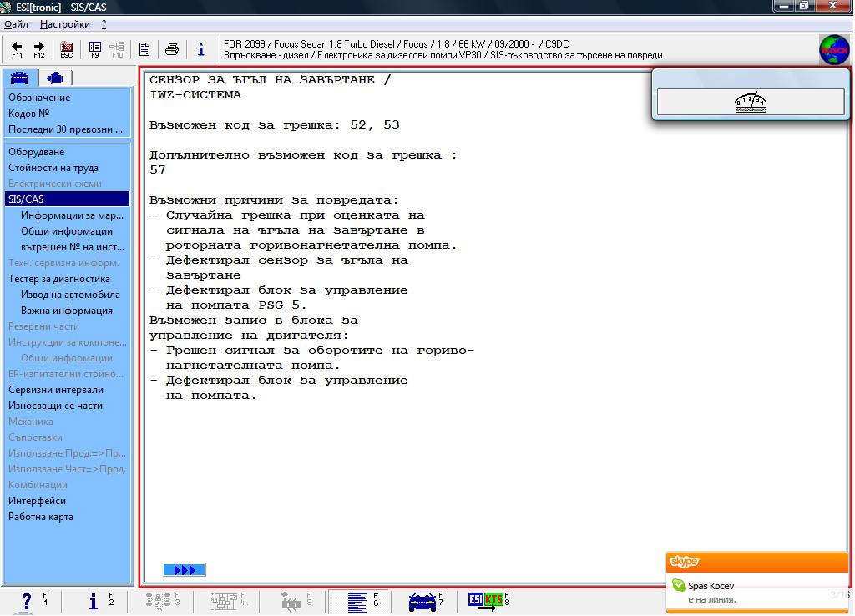Click the heading СЕНЗОР ЗА ЪГЪЛ НА ЗАВЪРТАНЕ
Screen dimensions: 855x616
271,79
